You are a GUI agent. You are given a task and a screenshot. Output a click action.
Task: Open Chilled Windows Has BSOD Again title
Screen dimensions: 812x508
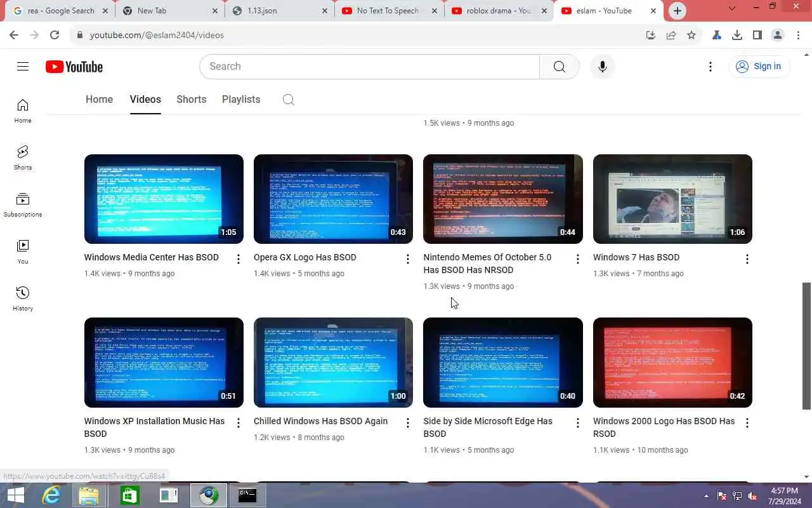pyautogui.click(x=320, y=422)
